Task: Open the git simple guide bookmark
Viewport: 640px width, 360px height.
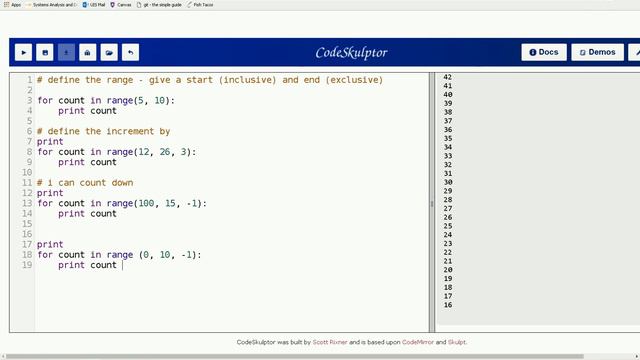Action: tap(159, 5)
